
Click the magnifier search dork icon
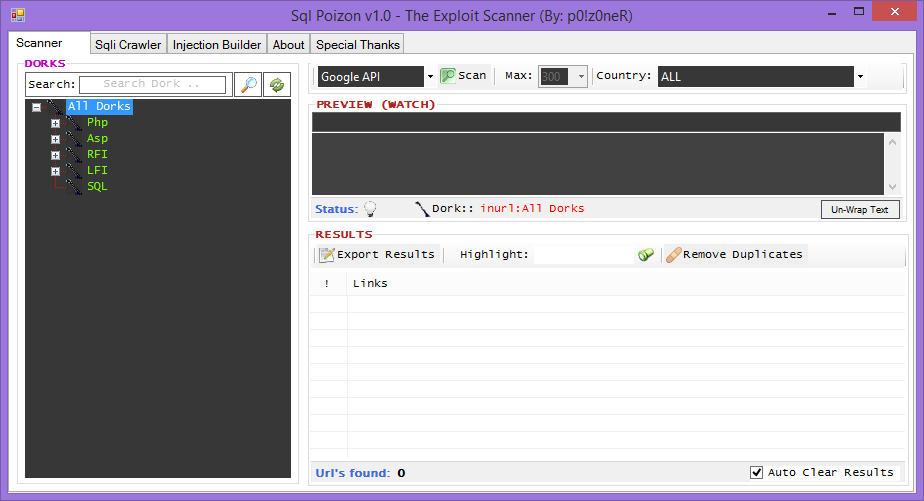248,85
